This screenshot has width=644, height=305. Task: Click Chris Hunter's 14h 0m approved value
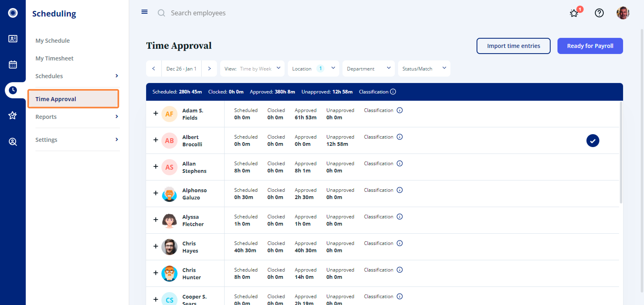(304, 277)
